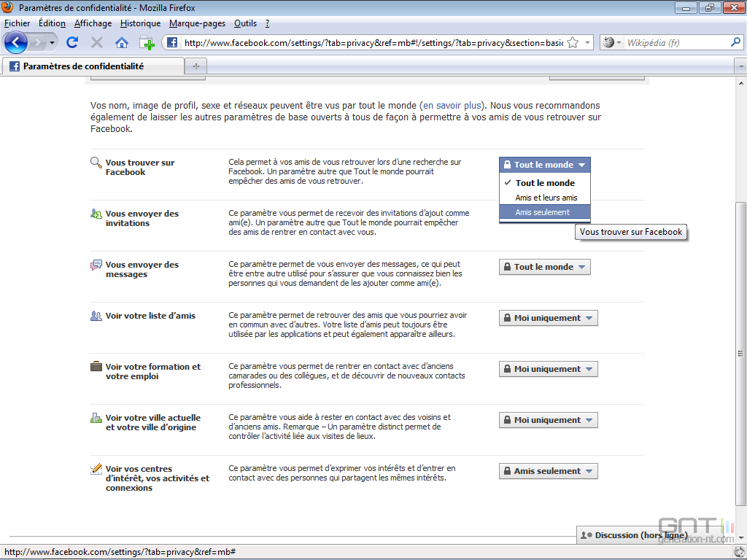The image size is (747, 560).
Task: Click the Forward navigation arrow
Action: [x=36, y=43]
